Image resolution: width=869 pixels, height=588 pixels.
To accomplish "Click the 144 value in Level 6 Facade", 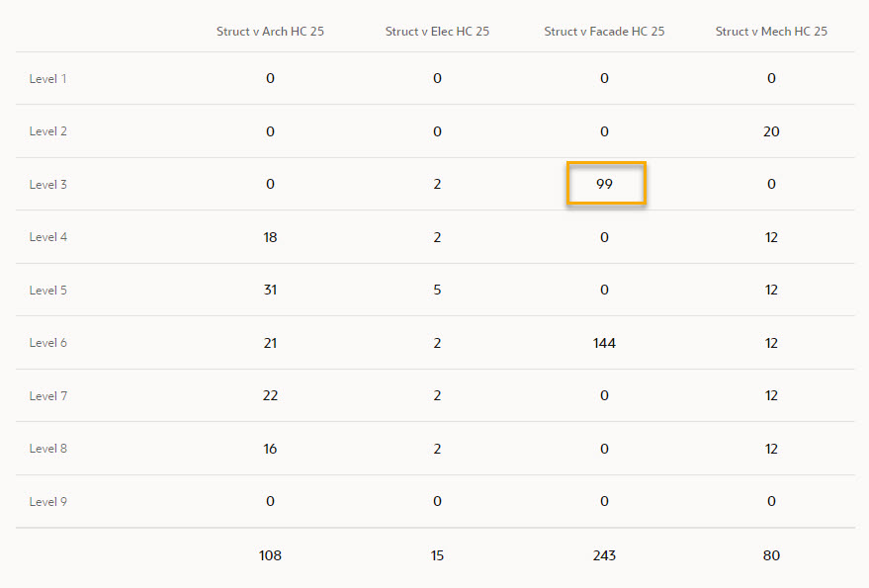I will 604,343.
